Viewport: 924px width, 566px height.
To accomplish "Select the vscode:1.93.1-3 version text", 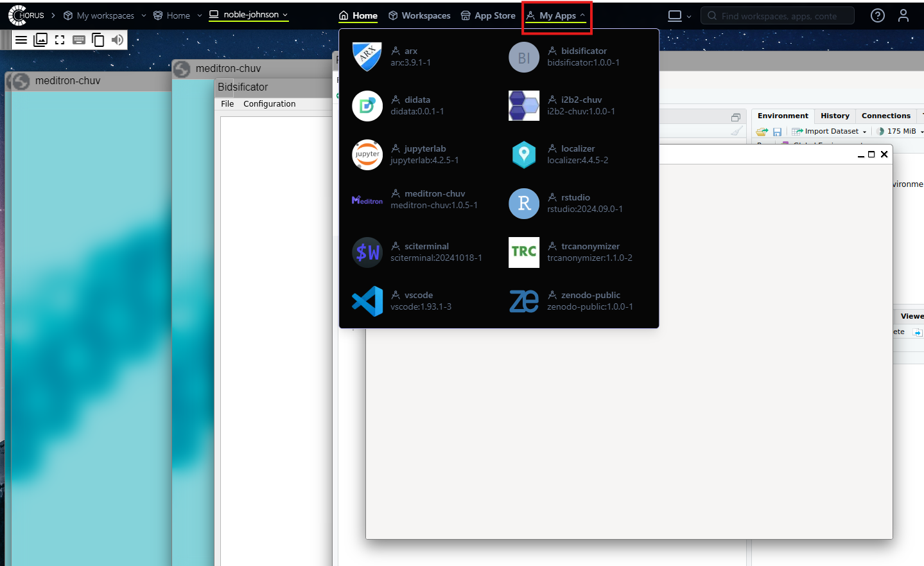I will tap(421, 306).
